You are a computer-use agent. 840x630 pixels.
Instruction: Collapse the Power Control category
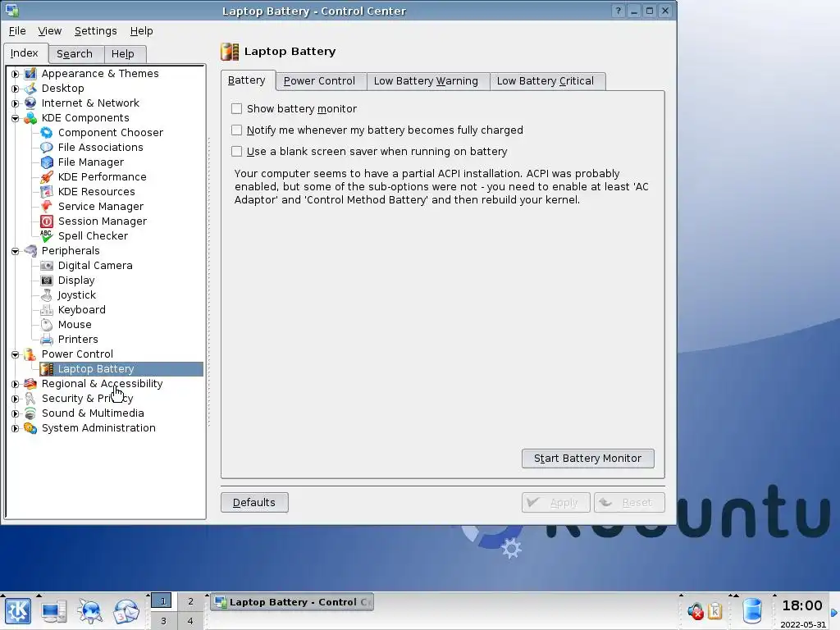[x=15, y=354]
